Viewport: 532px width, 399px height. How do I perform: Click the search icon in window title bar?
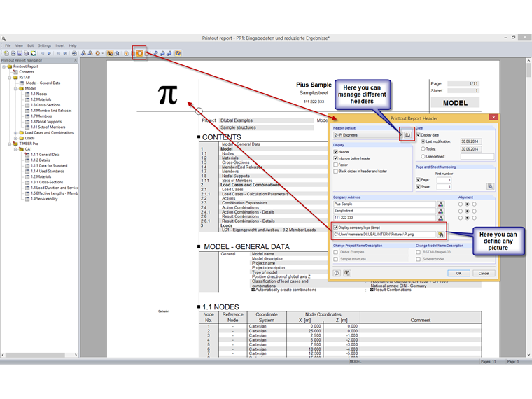(3, 38)
